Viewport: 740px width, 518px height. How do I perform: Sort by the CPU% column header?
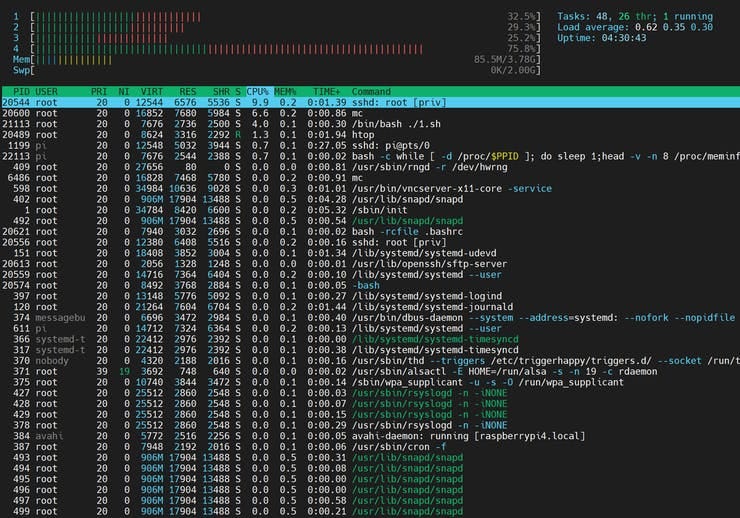257,92
